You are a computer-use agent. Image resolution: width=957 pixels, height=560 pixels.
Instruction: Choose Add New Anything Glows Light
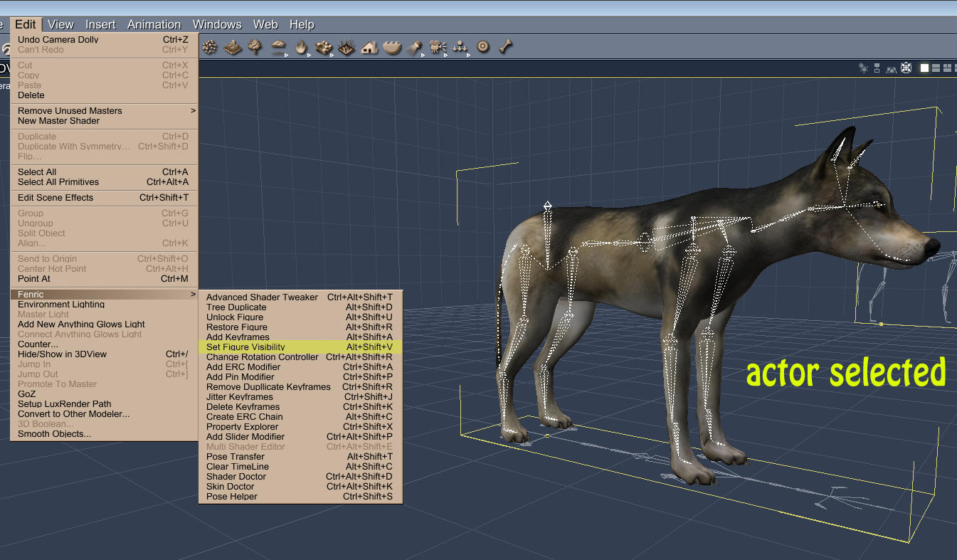104,324
